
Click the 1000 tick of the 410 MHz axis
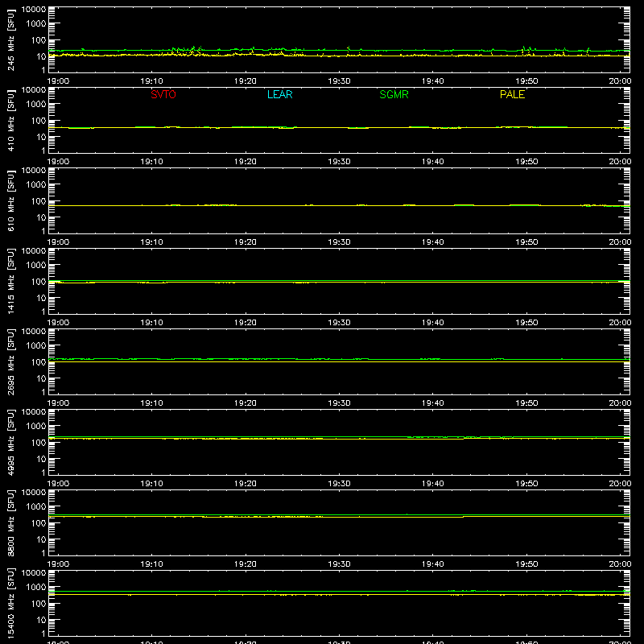pyautogui.click(x=36, y=105)
